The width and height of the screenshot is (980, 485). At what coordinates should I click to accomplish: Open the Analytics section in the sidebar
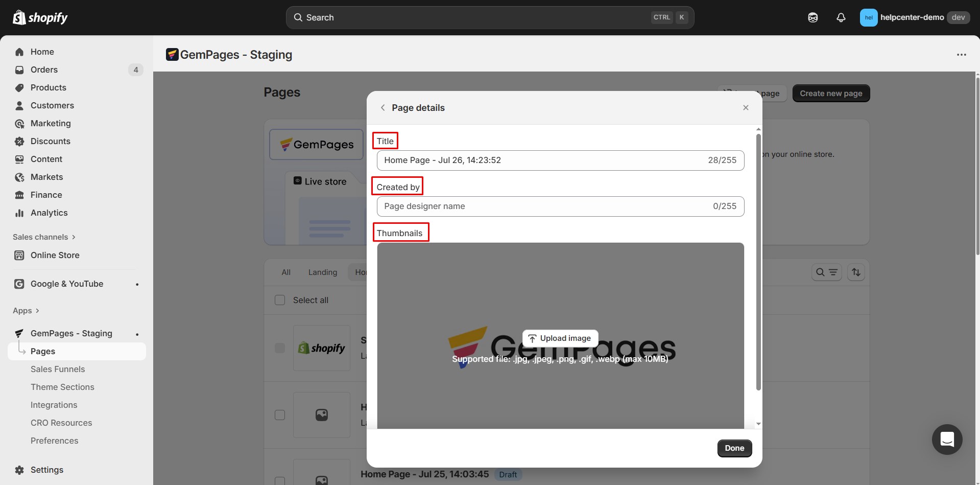click(x=49, y=213)
